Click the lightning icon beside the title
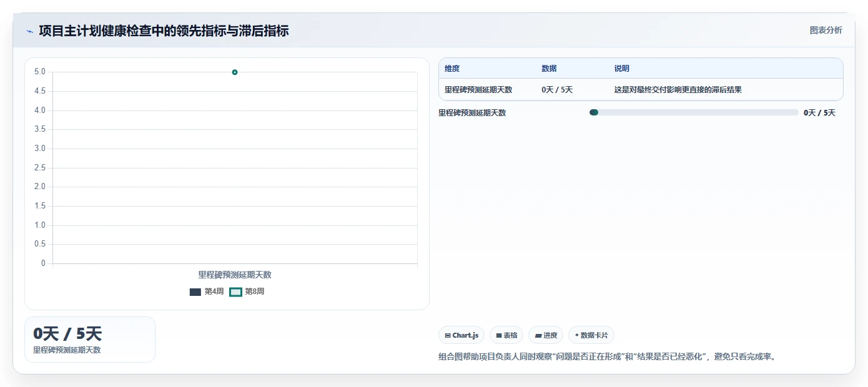 point(30,31)
